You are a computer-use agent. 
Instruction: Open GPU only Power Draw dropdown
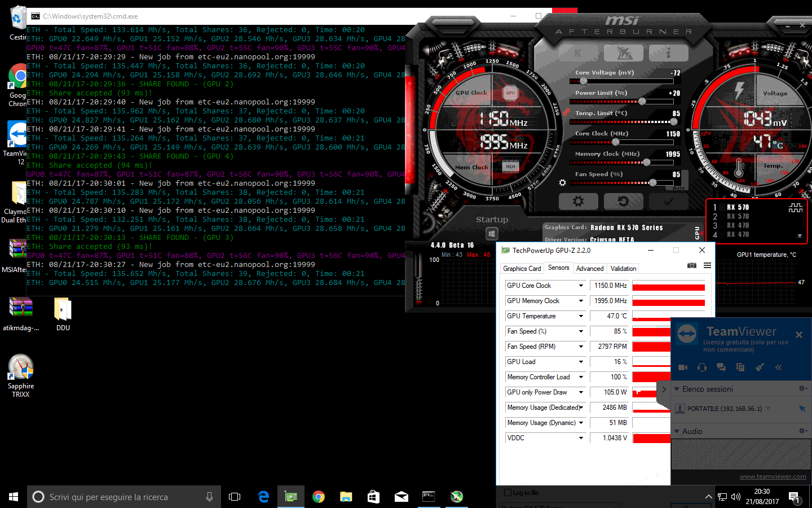click(581, 392)
